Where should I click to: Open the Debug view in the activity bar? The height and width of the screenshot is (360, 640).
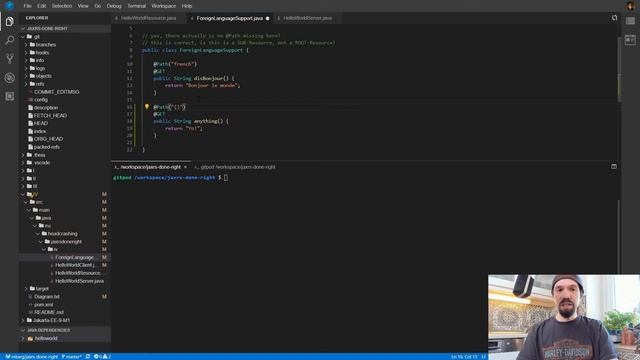[x=9, y=78]
